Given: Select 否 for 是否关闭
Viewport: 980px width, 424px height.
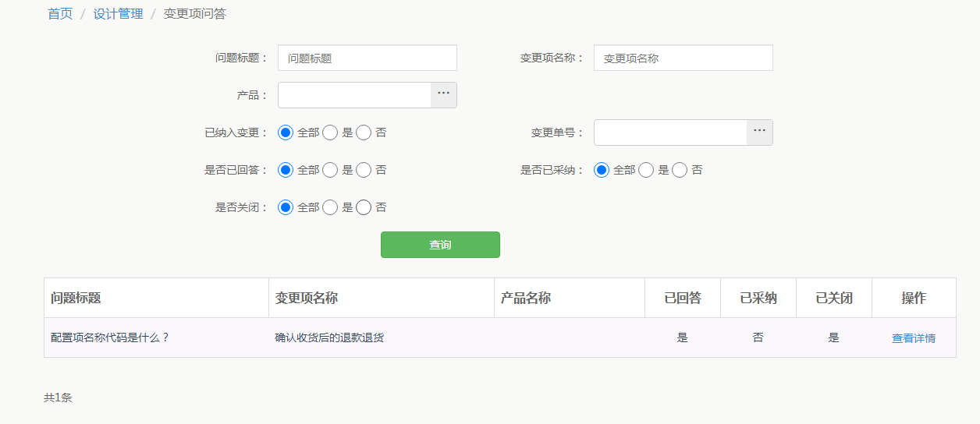Looking at the screenshot, I should [364, 207].
